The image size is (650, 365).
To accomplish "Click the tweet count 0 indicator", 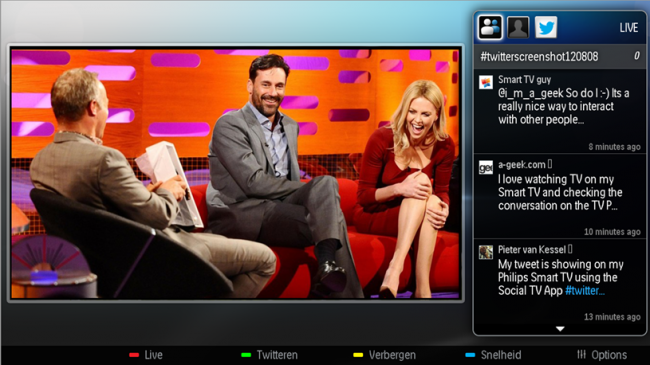I will [x=637, y=56].
